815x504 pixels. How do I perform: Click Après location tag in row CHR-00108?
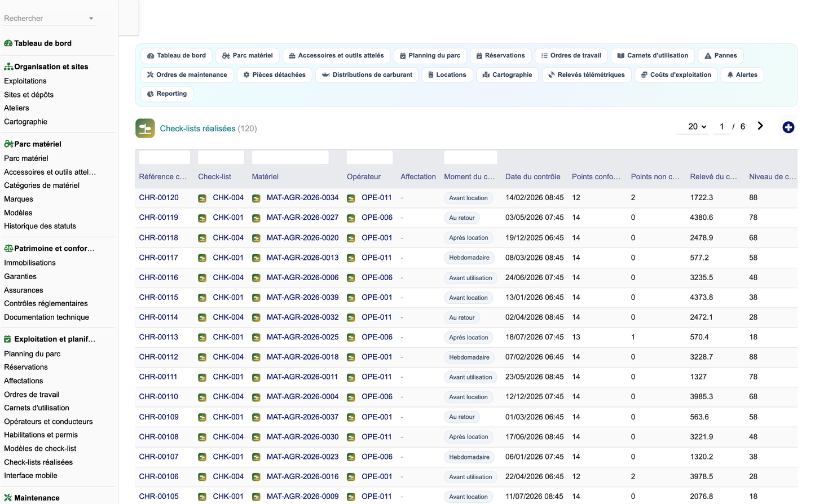(x=469, y=437)
